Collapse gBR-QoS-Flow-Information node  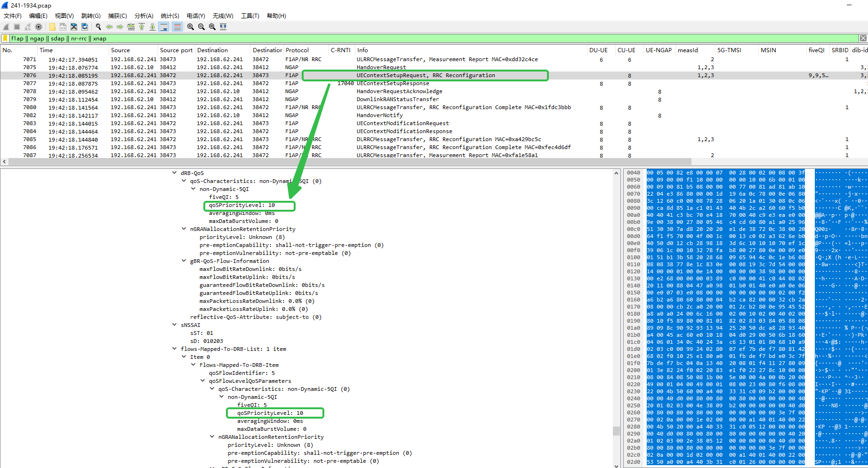(184, 261)
